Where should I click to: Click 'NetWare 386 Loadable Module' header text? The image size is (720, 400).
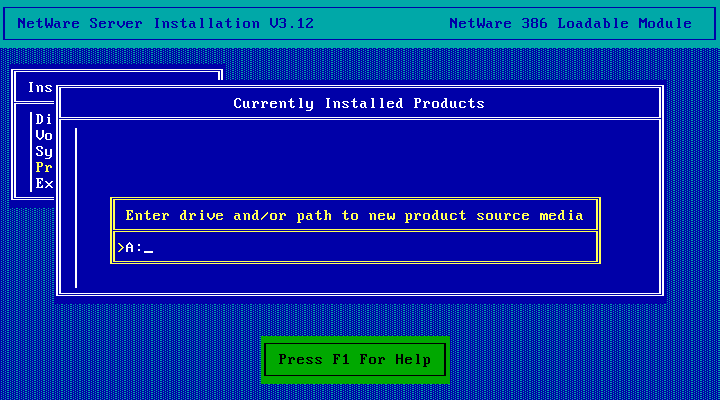coord(570,23)
